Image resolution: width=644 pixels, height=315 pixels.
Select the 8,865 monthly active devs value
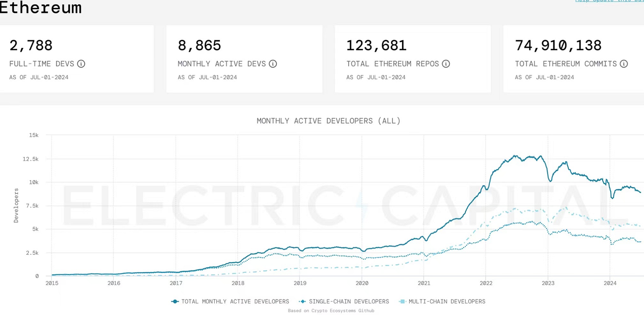pos(200,46)
